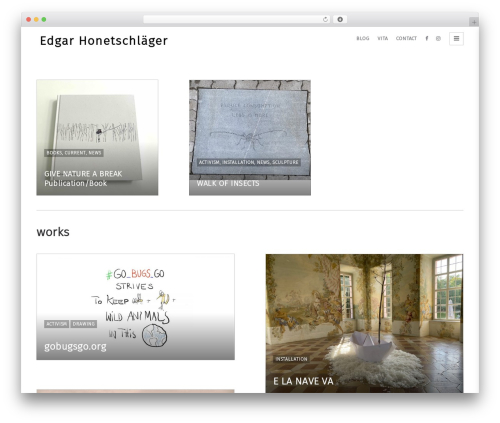500x423 pixels.
Task: Select the BOOKS, CURRENT, NEWS category tag
Action: pyautogui.click(x=74, y=153)
